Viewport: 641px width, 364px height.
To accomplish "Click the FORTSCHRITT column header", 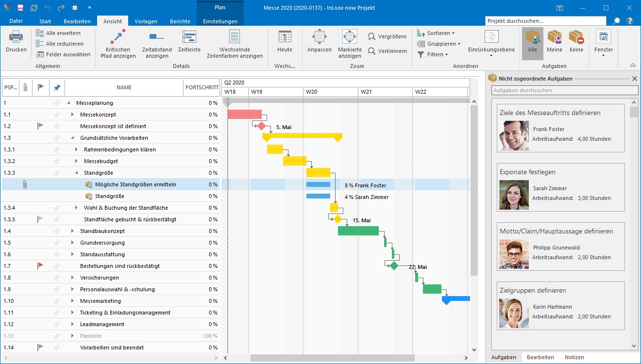I will 202,87.
